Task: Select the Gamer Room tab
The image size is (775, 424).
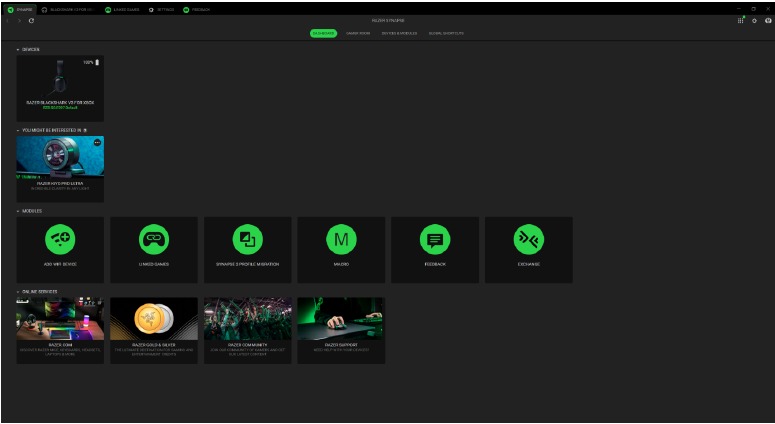Action: 358,34
